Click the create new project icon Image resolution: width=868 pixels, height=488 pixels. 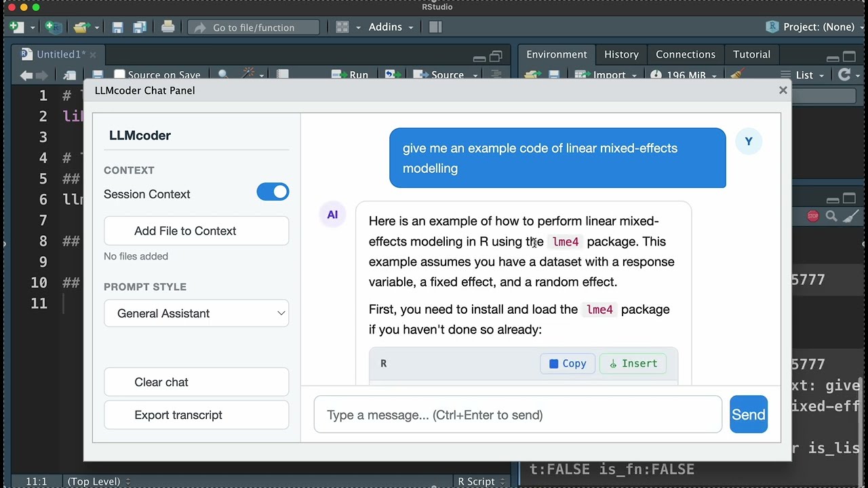(x=54, y=27)
